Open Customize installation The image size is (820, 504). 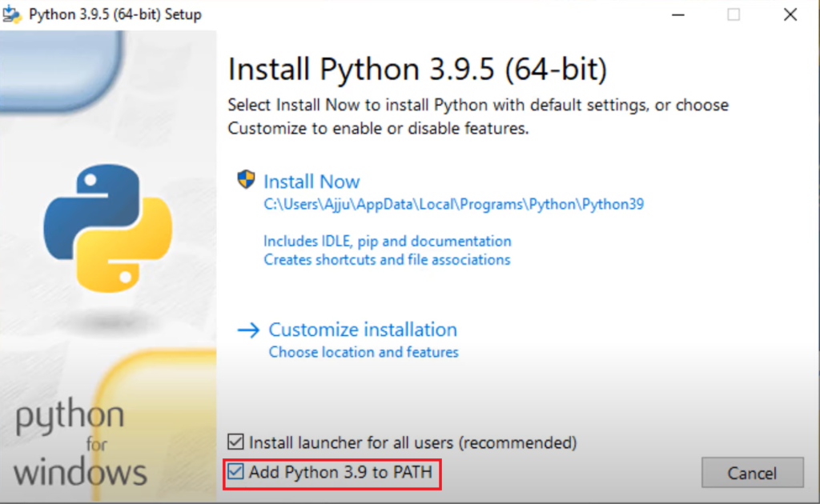point(363,330)
